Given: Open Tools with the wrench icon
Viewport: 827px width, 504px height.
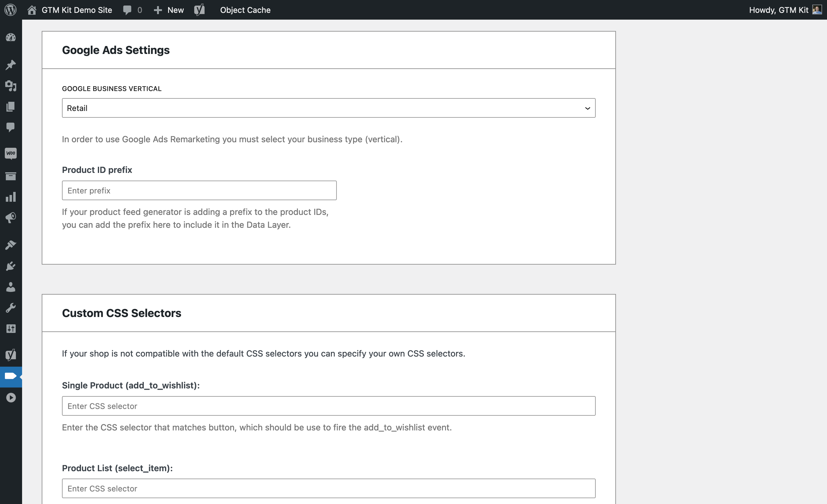Looking at the screenshot, I should (x=11, y=307).
